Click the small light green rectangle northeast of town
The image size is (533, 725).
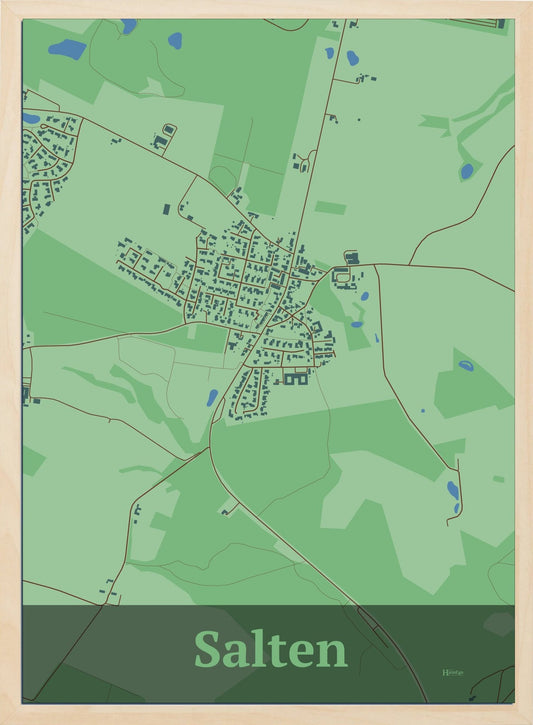tap(331, 208)
